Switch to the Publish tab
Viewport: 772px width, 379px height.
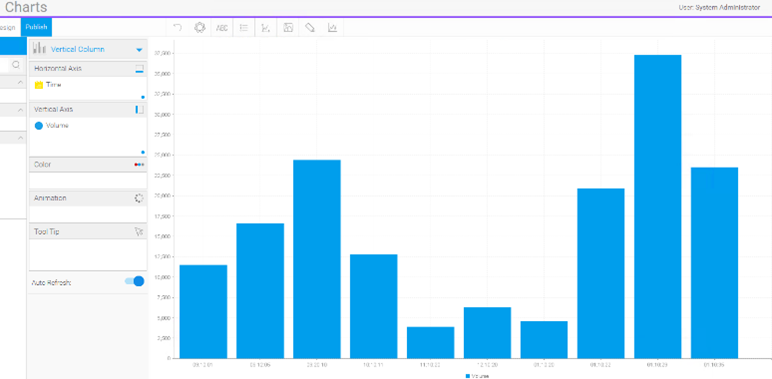click(36, 27)
